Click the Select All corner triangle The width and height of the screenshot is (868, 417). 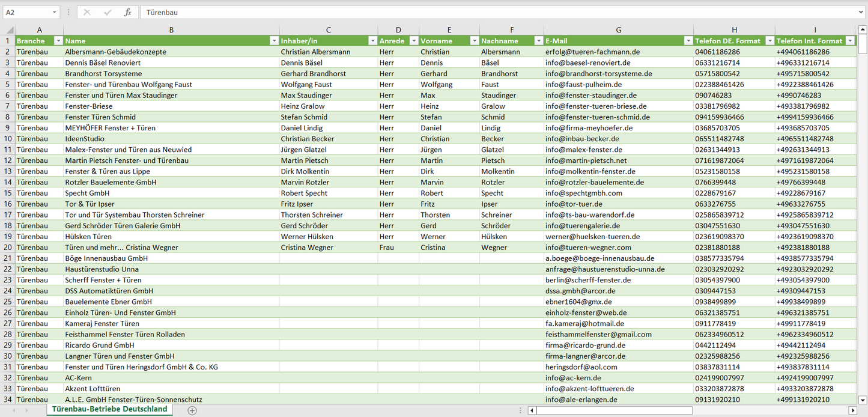(9, 30)
